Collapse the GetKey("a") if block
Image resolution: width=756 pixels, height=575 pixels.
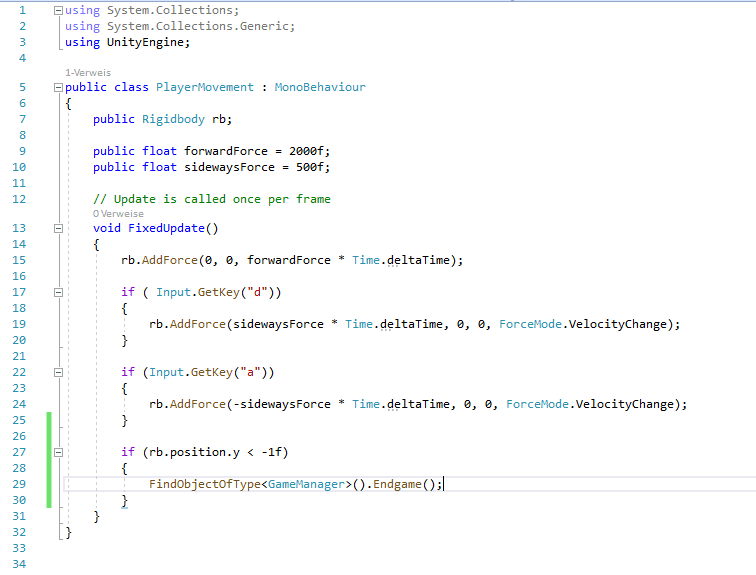[x=58, y=372]
